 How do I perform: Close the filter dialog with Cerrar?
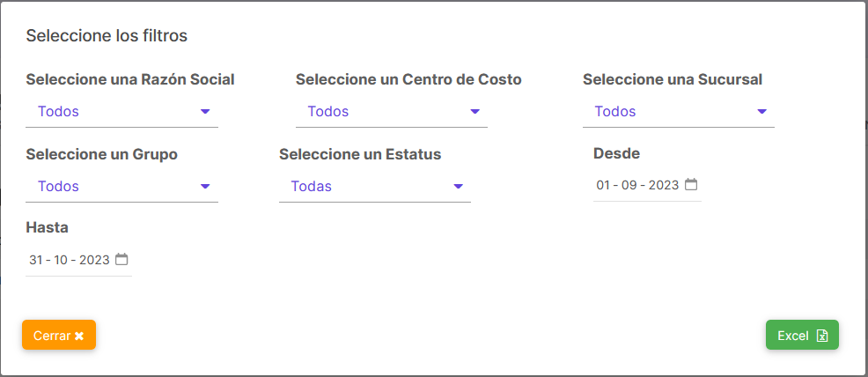coord(59,335)
